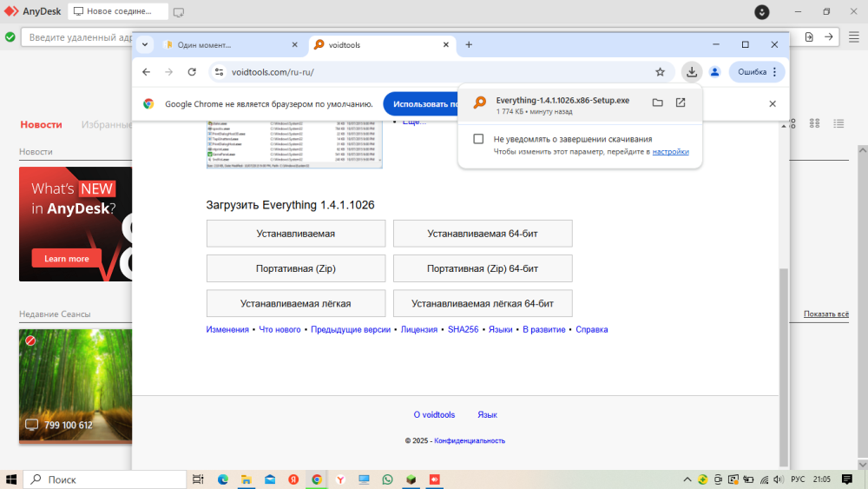Open downloads page in new tab

(681, 102)
